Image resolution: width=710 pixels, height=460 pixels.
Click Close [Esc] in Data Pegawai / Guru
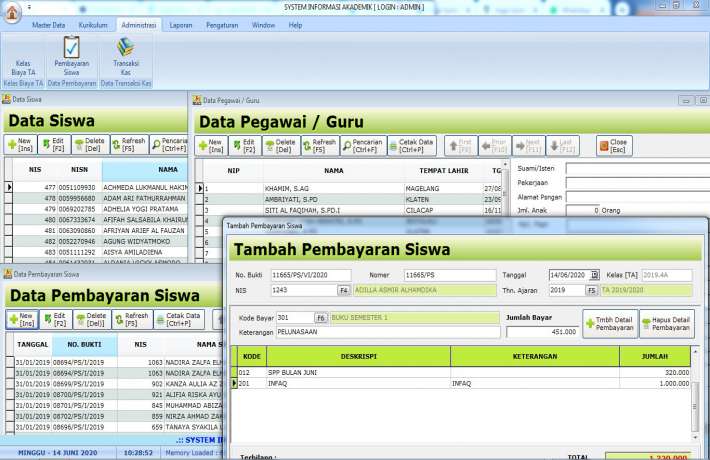[x=615, y=145]
